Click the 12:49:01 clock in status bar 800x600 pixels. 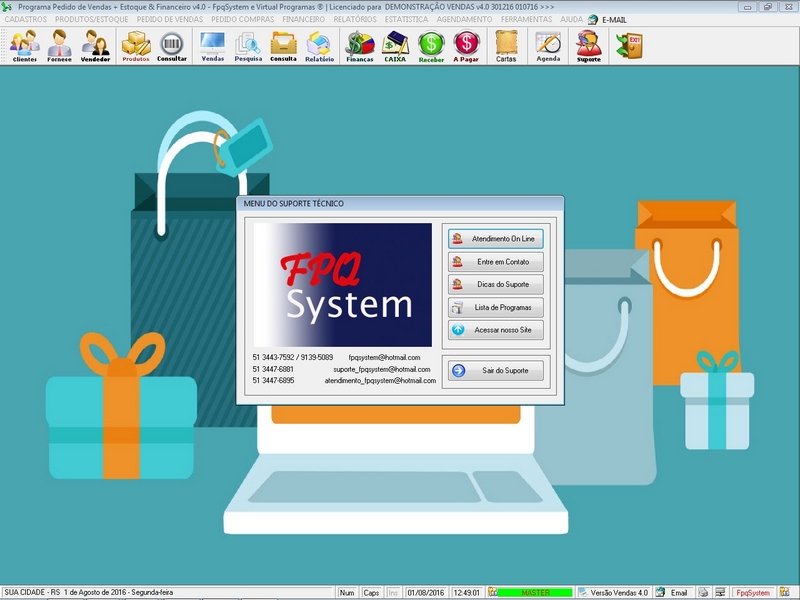[x=467, y=592]
